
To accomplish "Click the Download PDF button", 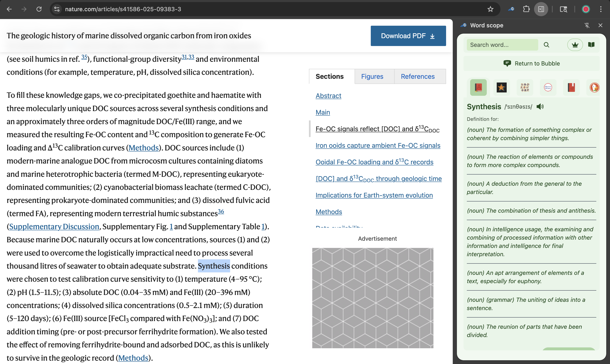I will (x=408, y=36).
